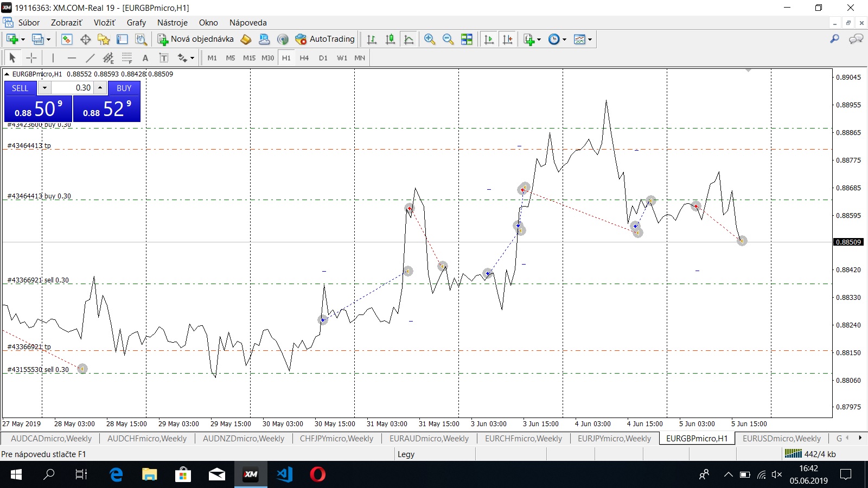Open the Nástroje menu
868x488 pixels.
pos(172,23)
